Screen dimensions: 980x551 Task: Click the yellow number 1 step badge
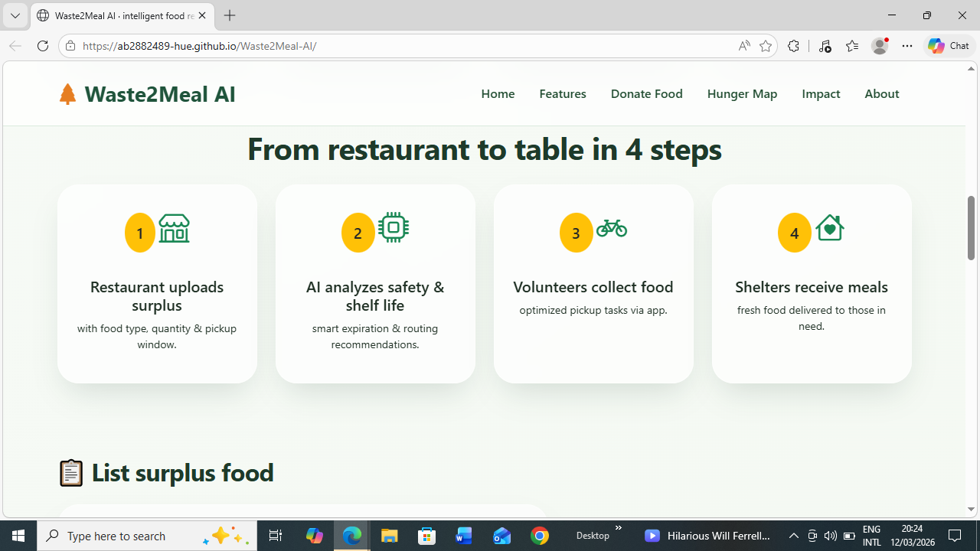pyautogui.click(x=140, y=233)
